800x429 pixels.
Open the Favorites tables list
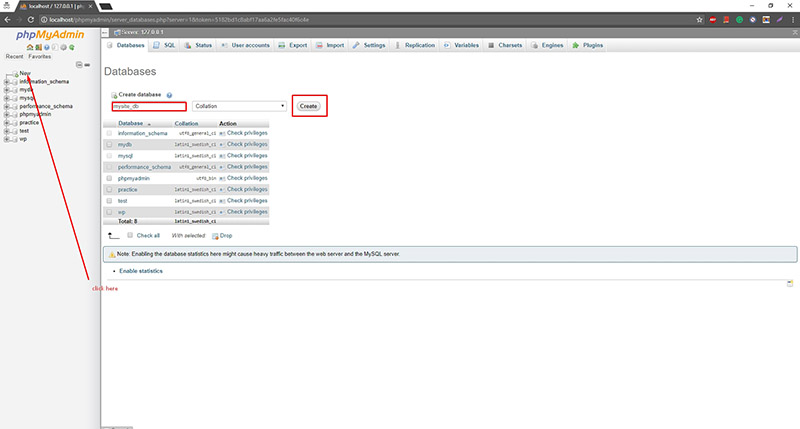pyautogui.click(x=39, y=57)
